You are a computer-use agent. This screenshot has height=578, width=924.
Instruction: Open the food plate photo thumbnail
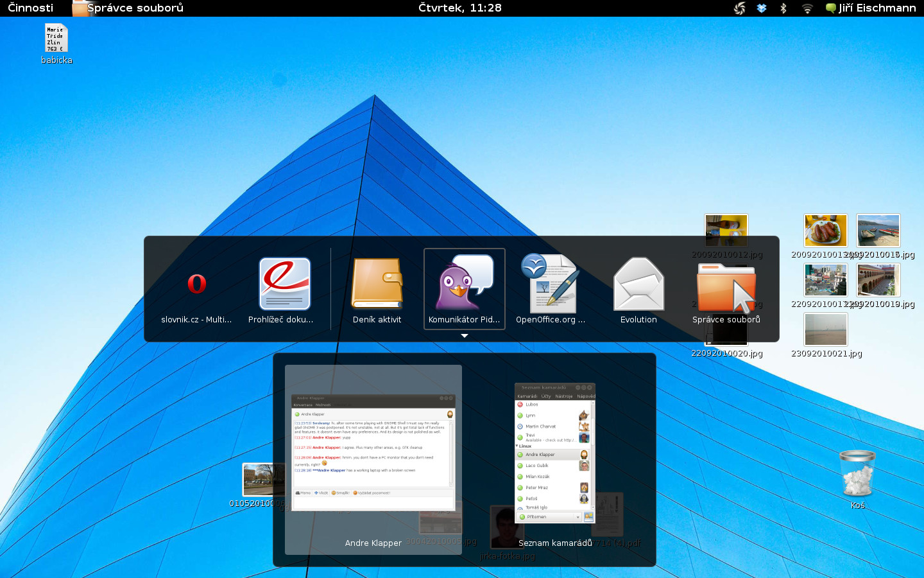pos(826,231)
